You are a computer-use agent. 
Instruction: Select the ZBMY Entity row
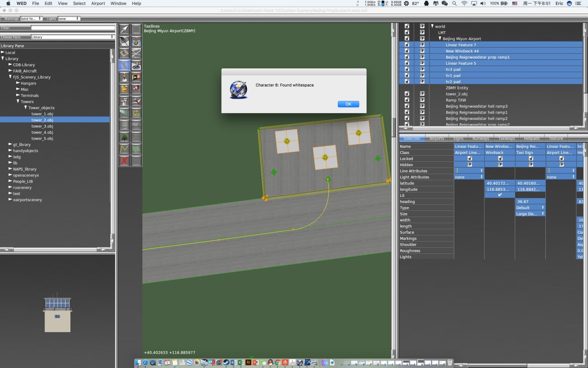457,88
